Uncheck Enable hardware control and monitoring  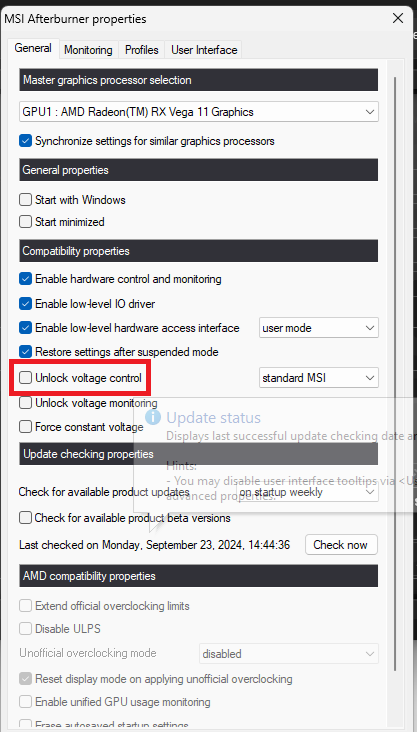(x=25, y=279)
